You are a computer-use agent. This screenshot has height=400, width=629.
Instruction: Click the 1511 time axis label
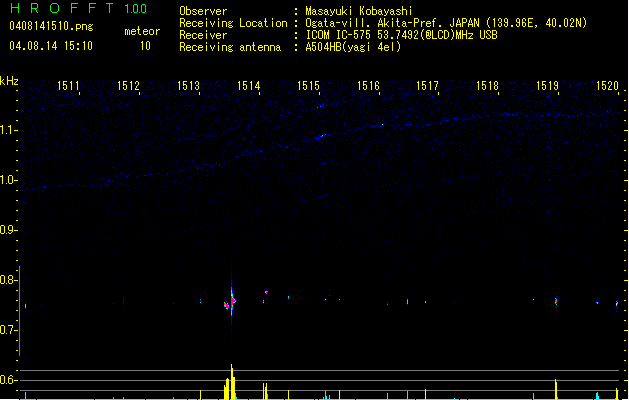68,86
